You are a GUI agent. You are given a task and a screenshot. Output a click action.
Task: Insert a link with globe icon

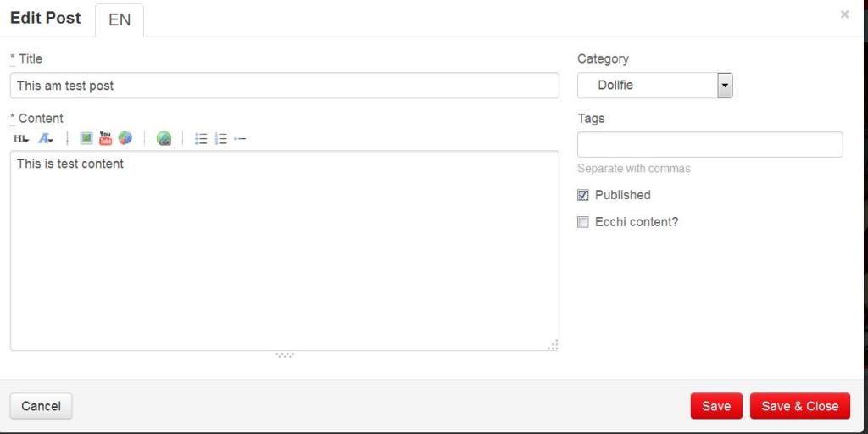pyautogui.click(x=164, y=138)
